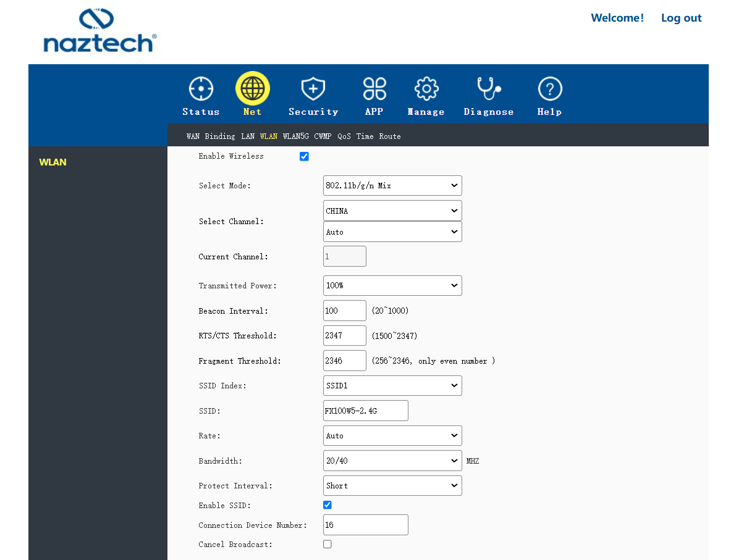Open the Help question mark icon
The width and height of the screenshot is (731, 560).
tap(550, 88)
